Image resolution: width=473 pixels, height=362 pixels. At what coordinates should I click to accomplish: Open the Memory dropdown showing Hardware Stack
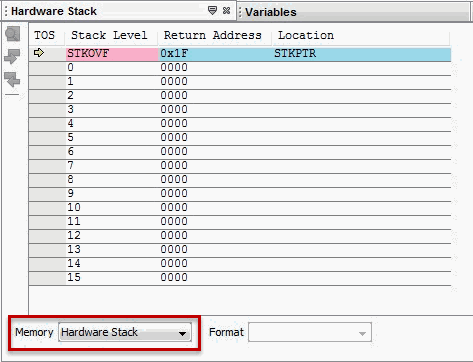click(125, 332)
